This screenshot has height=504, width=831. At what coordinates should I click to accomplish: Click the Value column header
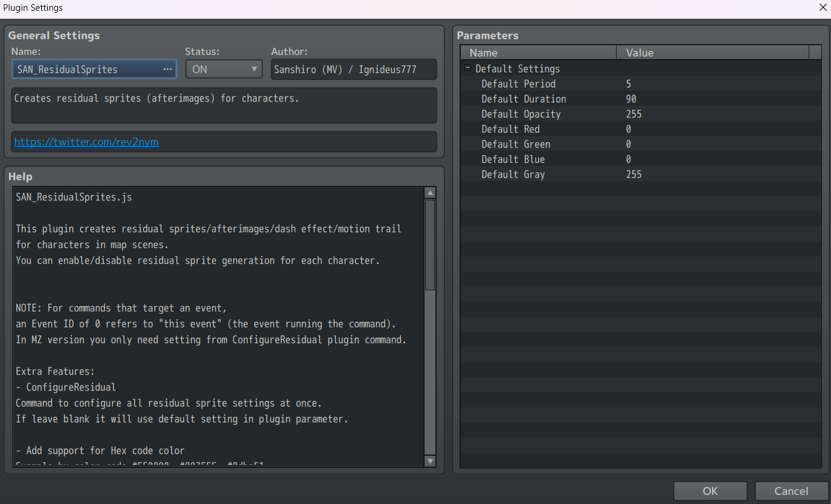tap(713, 53)
